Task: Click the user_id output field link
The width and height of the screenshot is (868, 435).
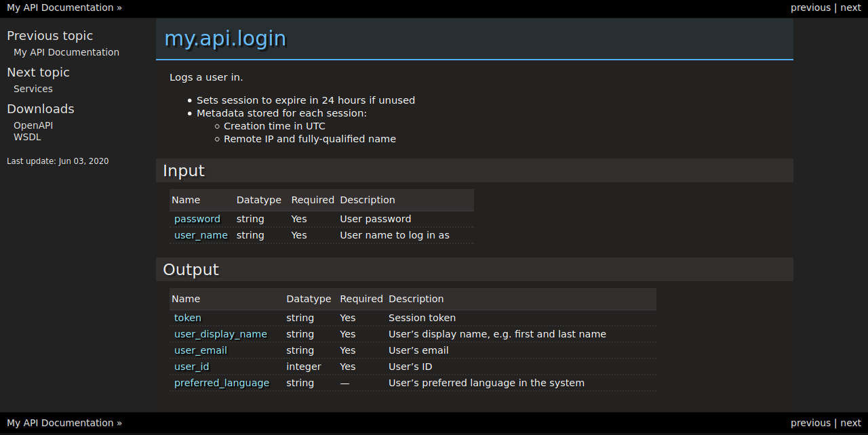Action: (x=191, y=367)
